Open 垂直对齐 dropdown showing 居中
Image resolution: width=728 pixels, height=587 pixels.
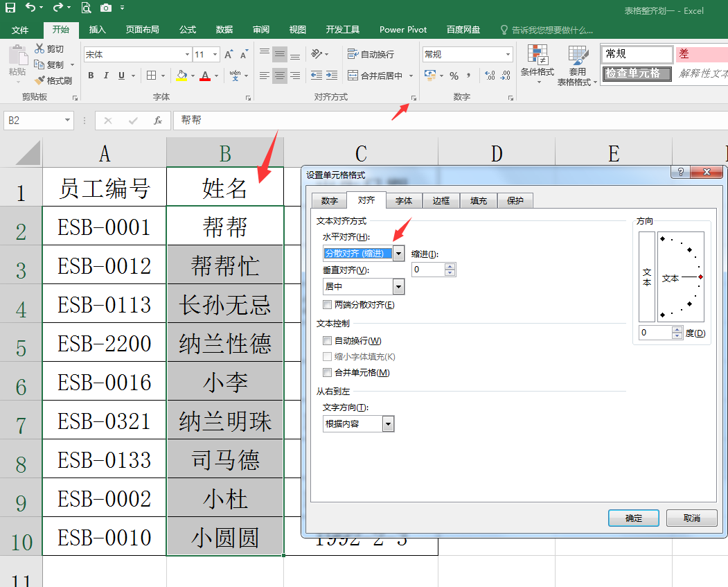[x=398, y=286]
